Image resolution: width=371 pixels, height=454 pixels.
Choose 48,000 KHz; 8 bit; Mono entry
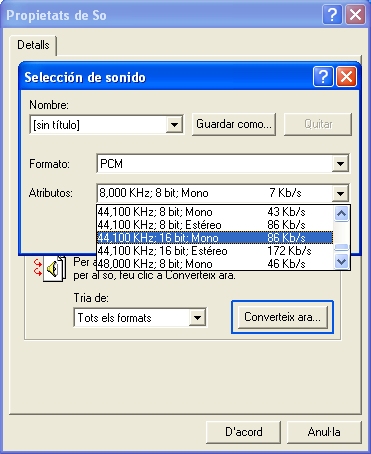tap(215, 264)
